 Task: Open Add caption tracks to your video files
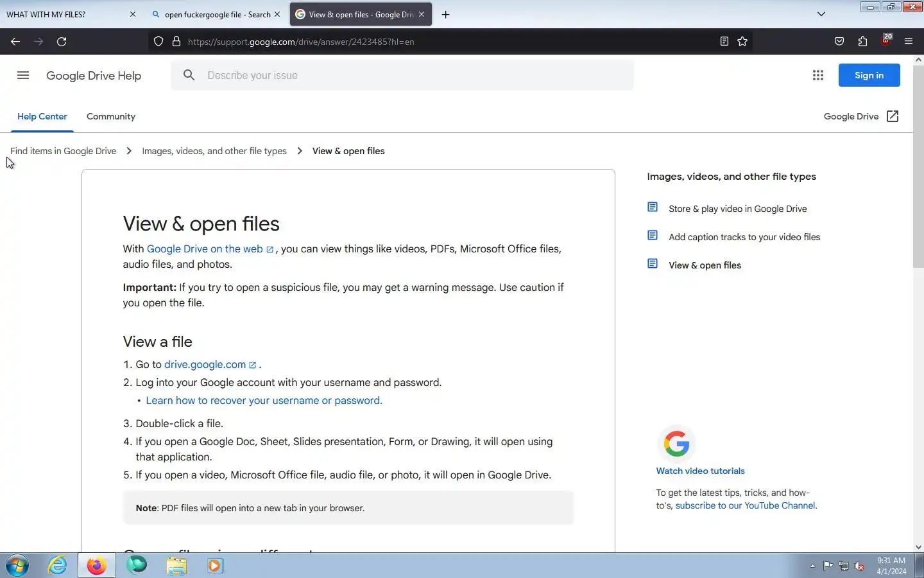[744, 237]
